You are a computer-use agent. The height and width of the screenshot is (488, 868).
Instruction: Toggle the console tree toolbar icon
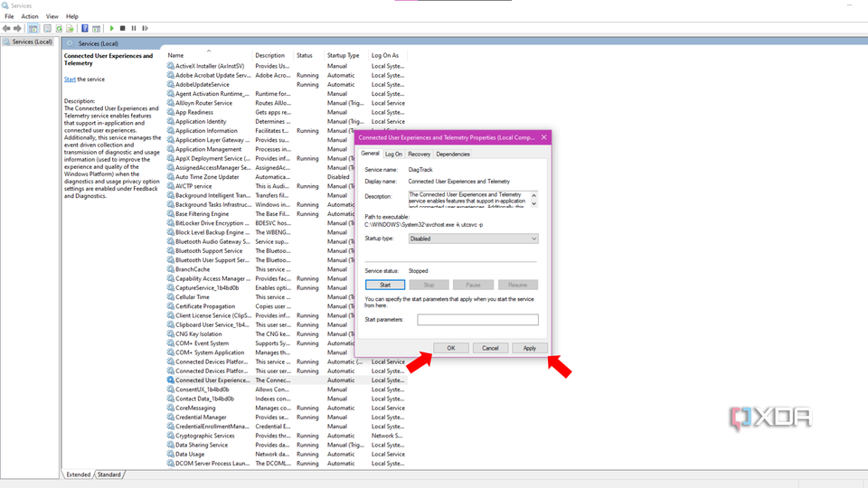point(33,28)
